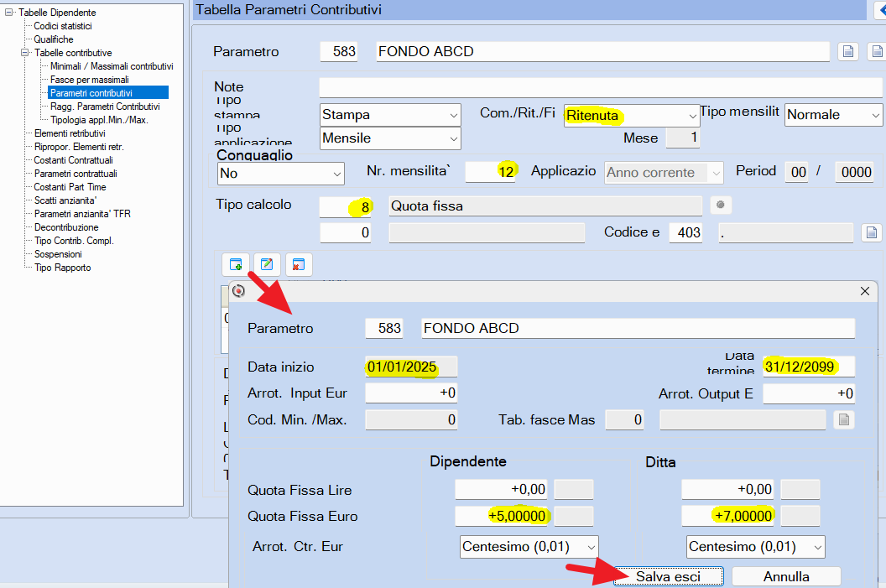The image size is (886, 588).
Task: Open the Tipo stampa dropdown showing Stampa
Action: coord(390,115)
